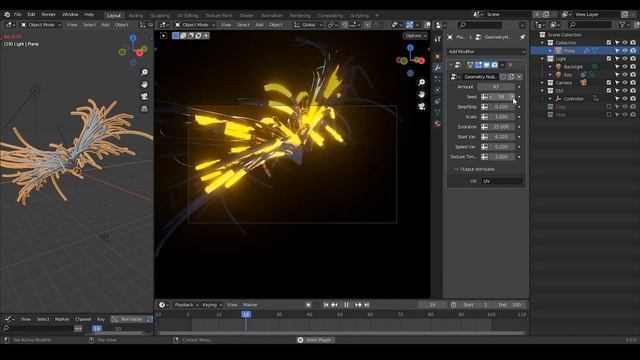Toggle modifier show in render camera icon
This screenshot has height=360, width=640.
pos(494,65)
